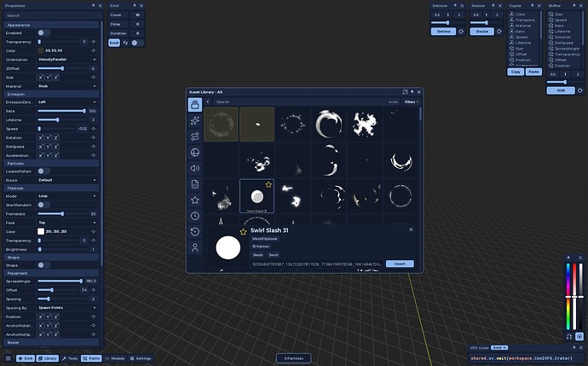Select the Swirl Slash 31 thumbnail in grid
588x366 pixels.
[257, 196]
